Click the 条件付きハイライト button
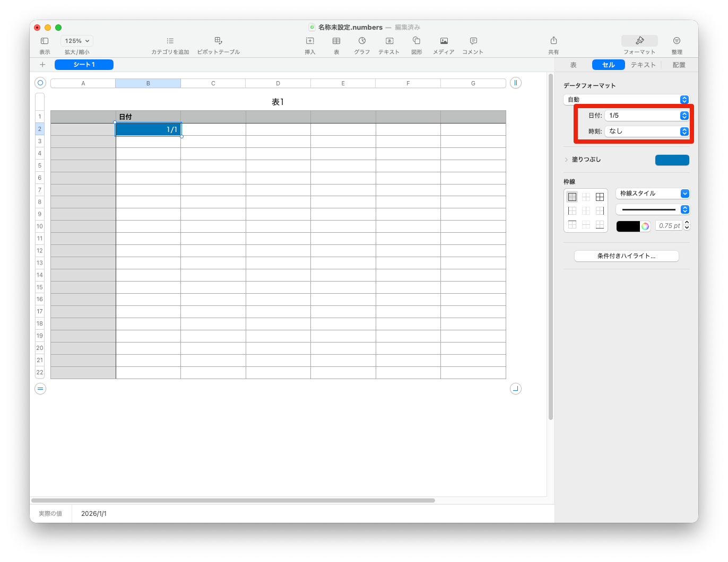 626,256
